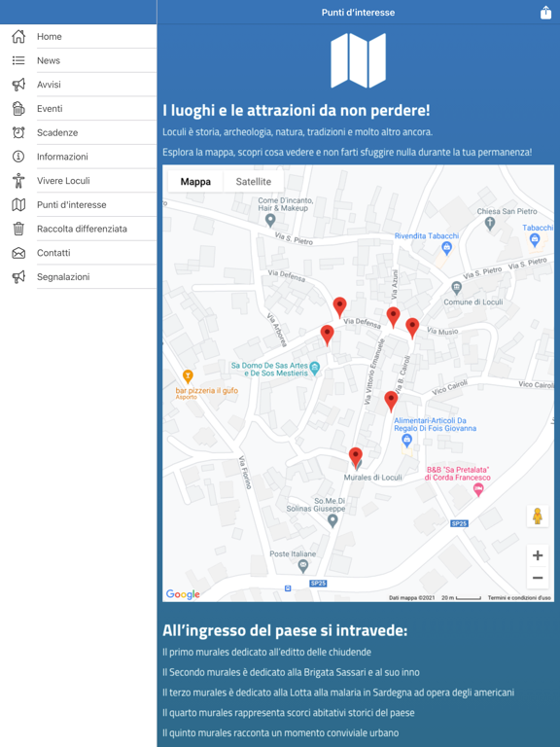Click the Home house icon

tap(18, 36)
